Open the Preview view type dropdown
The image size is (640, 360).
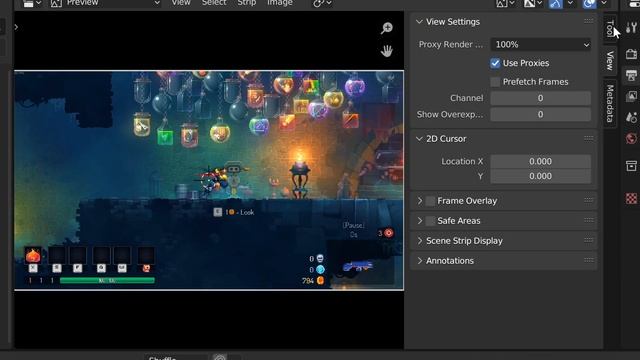coord(106,3)
